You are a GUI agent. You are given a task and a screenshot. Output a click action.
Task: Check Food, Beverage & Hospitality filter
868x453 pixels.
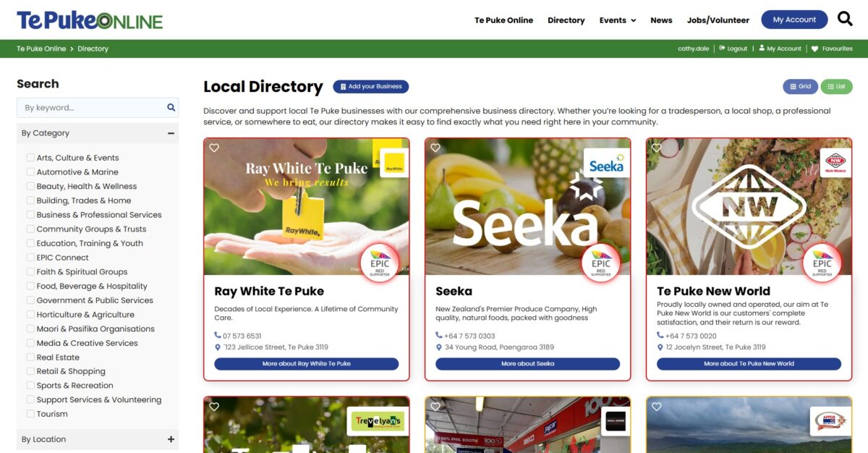pos(30,286)
